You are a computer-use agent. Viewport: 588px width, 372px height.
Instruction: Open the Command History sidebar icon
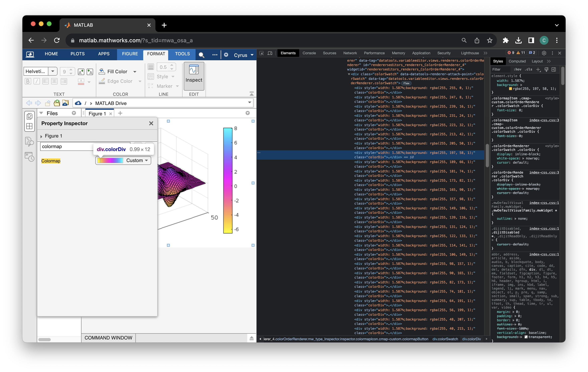30,157
